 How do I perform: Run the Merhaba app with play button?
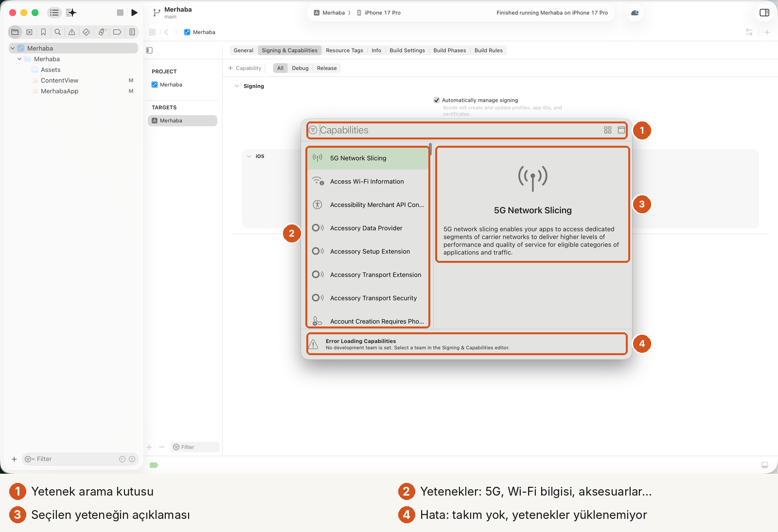click(x=135, y=13)
